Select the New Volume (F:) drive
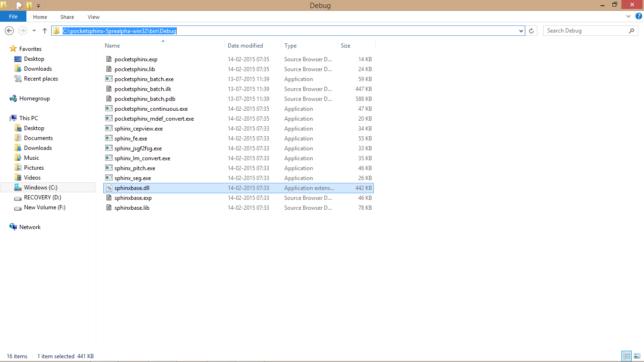The image size is (644, 362). 45,207
